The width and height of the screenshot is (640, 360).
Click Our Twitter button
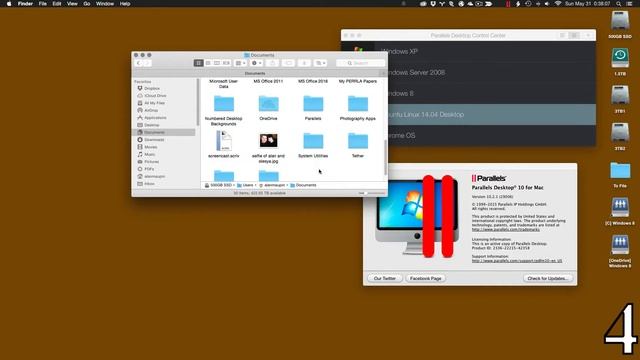point(384,278)
